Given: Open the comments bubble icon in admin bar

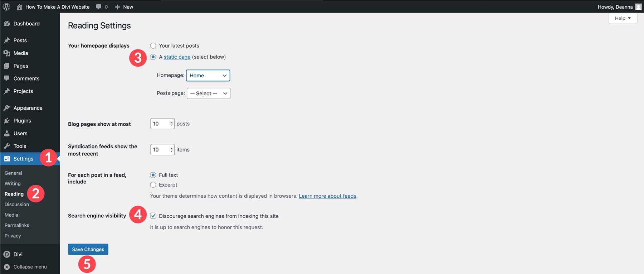Looking at the screenshot, I should pyautogui.click(x=99, y=7).
